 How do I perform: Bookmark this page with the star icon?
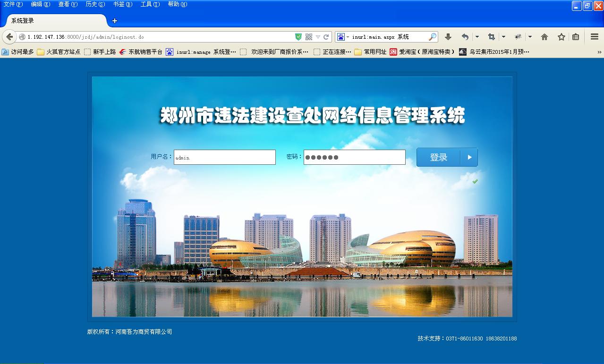[x=561, y=37]
